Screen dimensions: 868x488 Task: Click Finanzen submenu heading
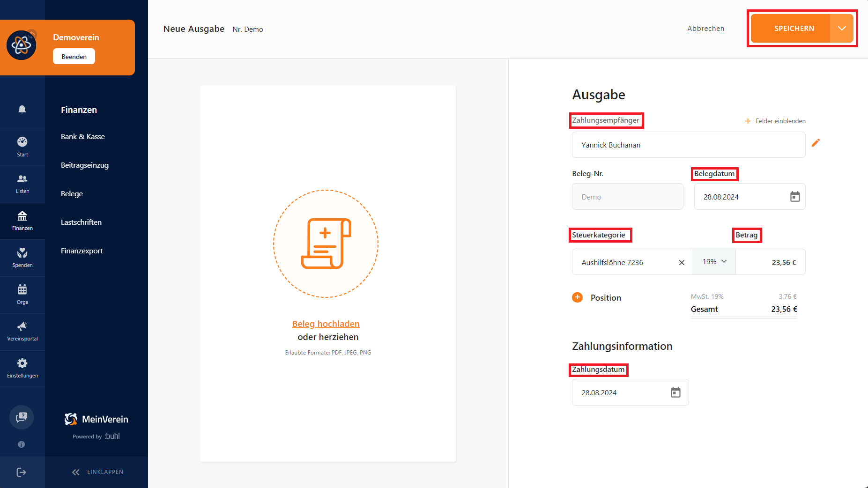79,110
